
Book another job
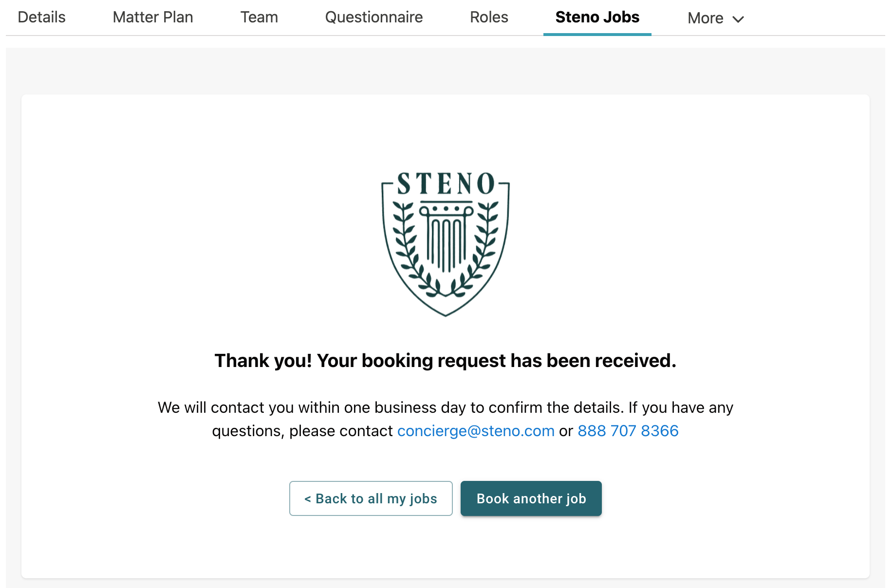pos(531,498)
